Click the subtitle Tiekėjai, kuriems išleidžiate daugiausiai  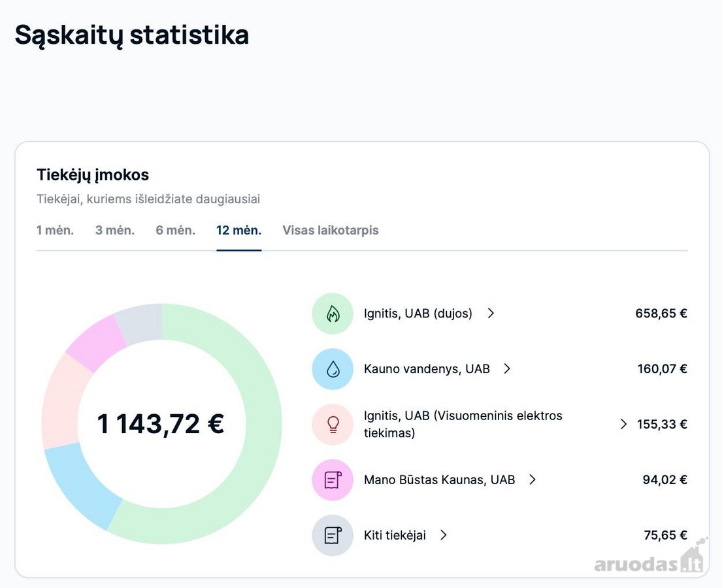[x=148, y=199]
